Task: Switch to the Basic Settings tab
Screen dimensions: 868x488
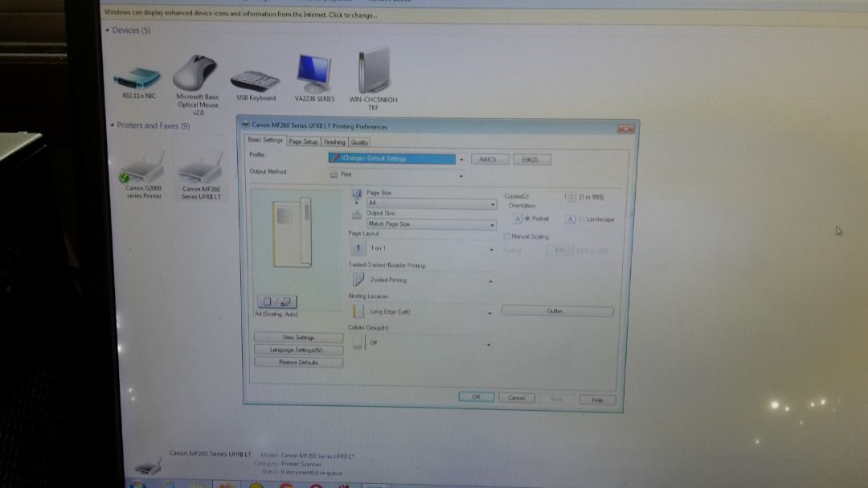Action: 265,140
